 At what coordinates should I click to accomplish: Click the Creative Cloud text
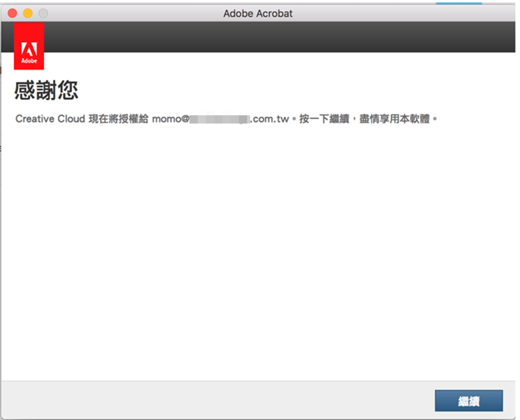pyautogui.click(x=50, y=119)
